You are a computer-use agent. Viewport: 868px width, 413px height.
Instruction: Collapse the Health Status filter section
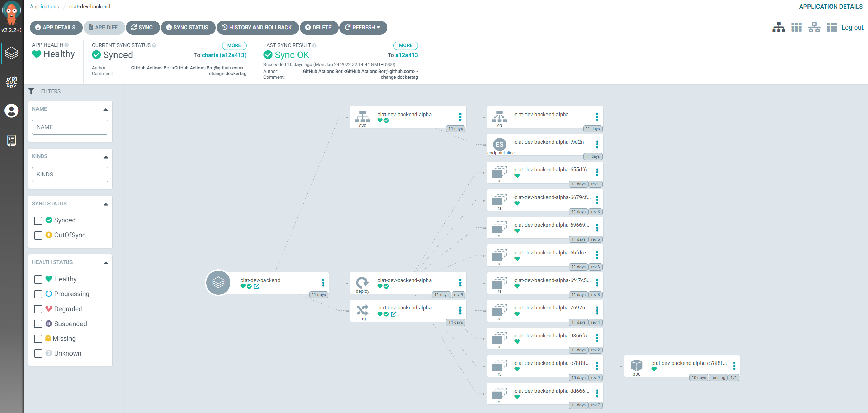click(106, 263)
